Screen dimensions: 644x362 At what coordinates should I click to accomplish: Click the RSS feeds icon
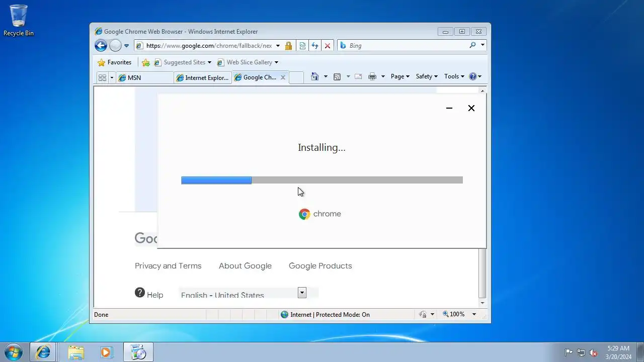(337, 76)
